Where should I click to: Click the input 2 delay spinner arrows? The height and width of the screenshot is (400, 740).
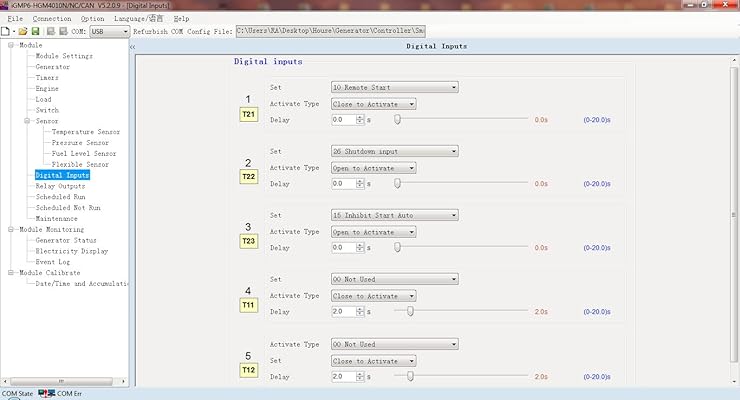coord(360,183)
